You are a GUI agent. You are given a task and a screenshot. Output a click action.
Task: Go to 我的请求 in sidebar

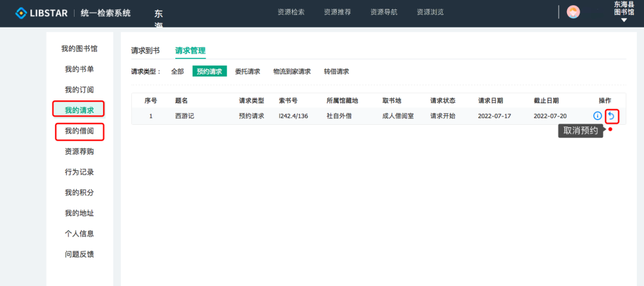[79, 110]
